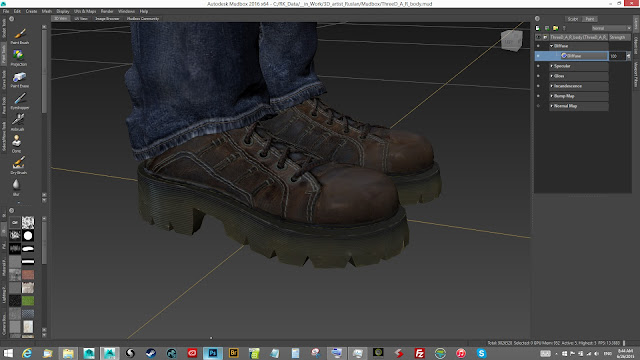Select the Airbrush tool
This screenshot has width=640, height=360.
pyautogui.click(x=18, y=123)
